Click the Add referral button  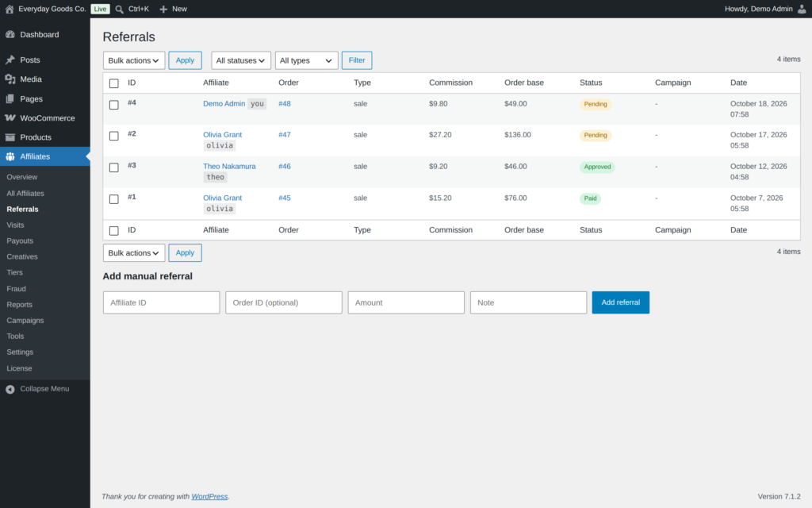coord(620,302)
